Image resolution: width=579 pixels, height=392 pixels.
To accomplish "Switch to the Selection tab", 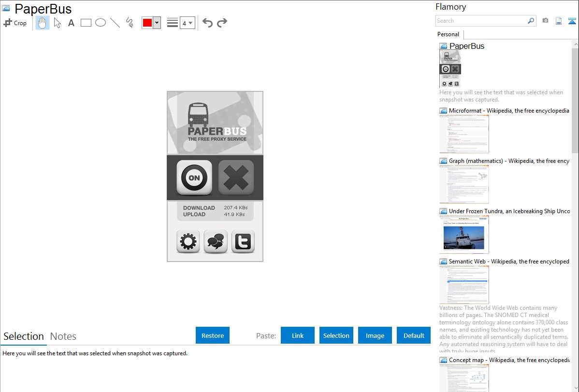I will 24,336.
